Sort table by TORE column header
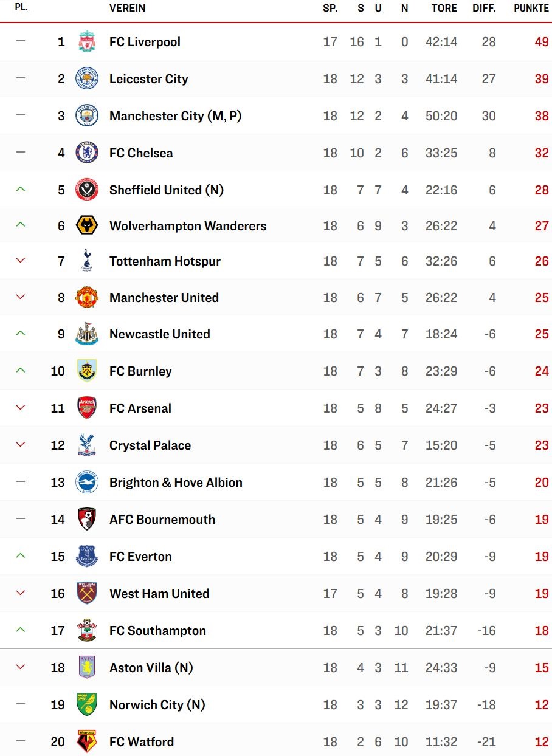This screenshot has height=756, width=552. click(444, 9)
